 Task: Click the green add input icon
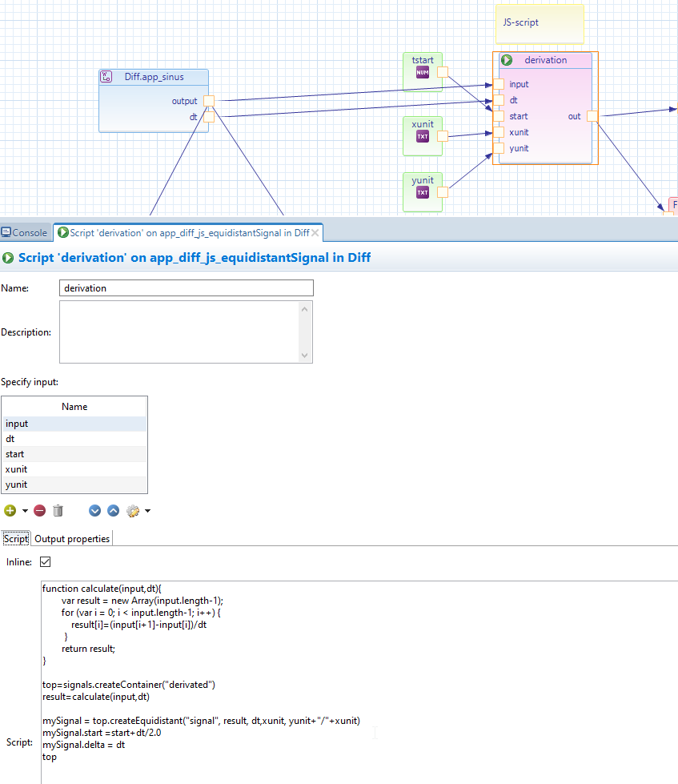pos(10,511)
